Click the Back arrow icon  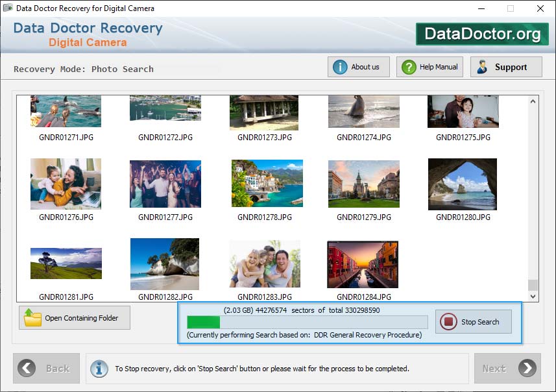[27, 368]
